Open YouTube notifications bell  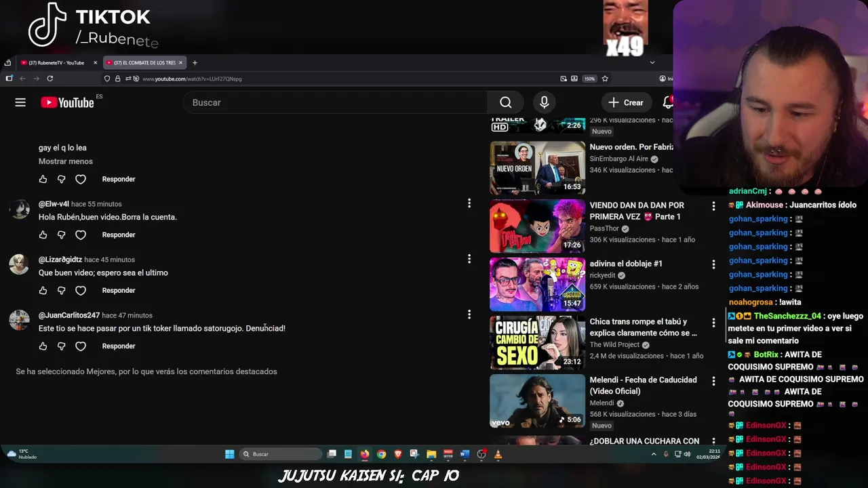click(x=668, y=102)
